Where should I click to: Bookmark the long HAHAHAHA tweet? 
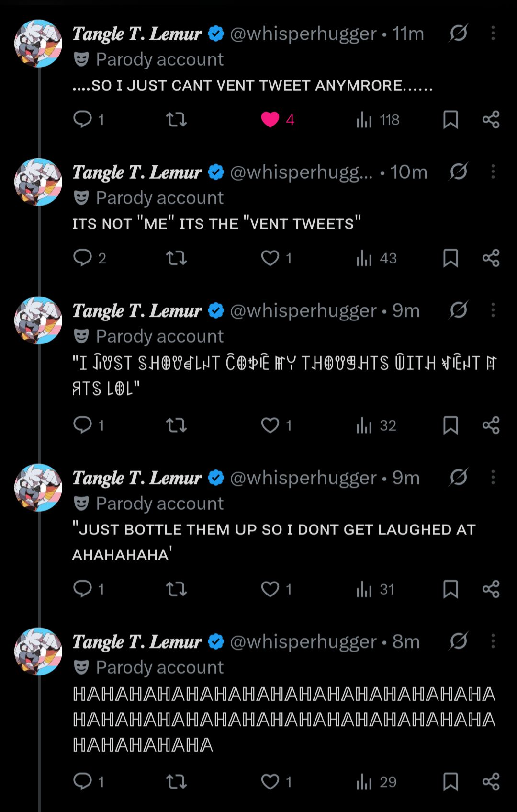(x=450, y=781)
